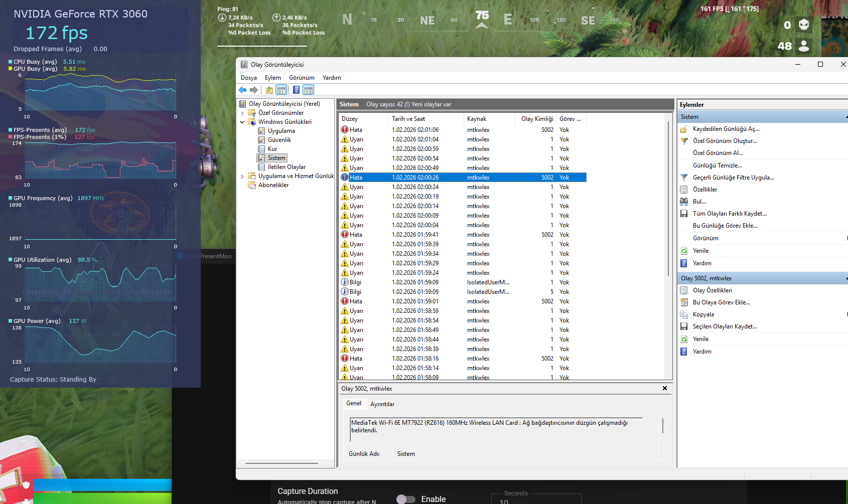Select the Hata event at 02:00:26
This screenshot has height=504, width=848.
(x=463, y=178)
